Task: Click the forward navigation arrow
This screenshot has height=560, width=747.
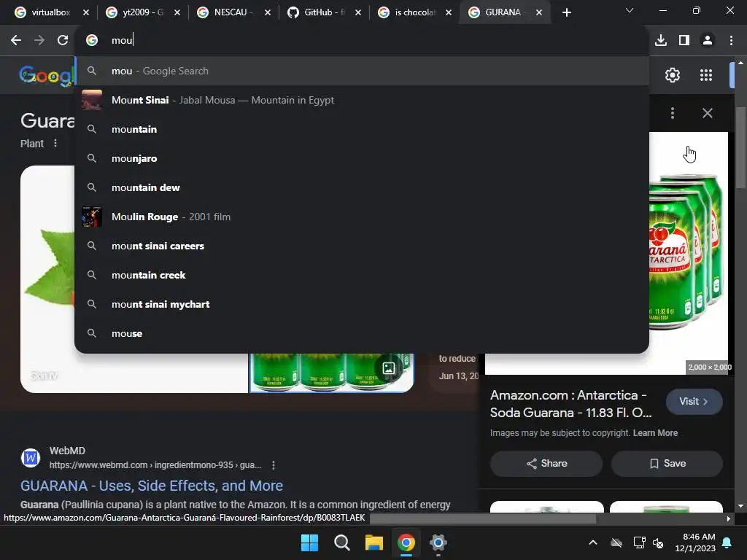Action: pos(39,40)
